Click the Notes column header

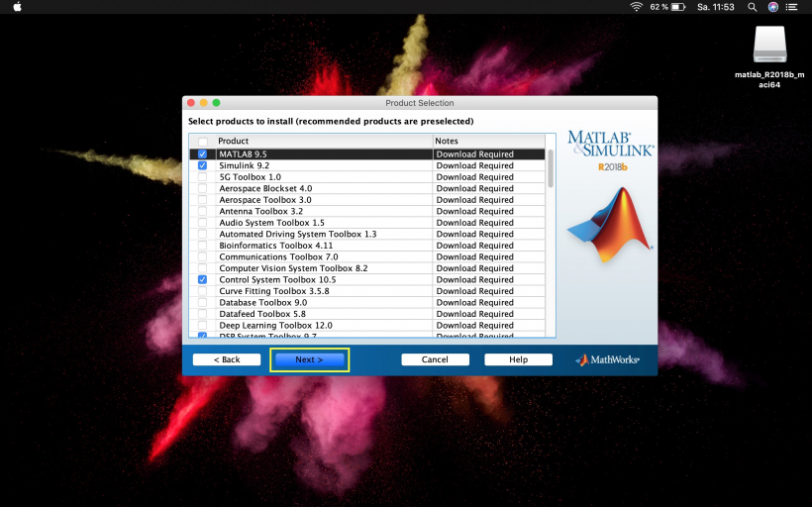pos(488,142)
